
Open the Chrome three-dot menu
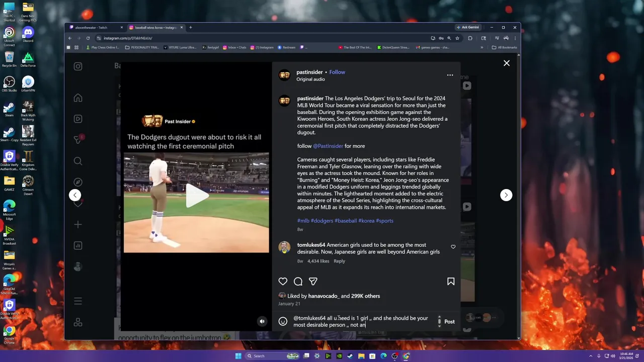515,38
